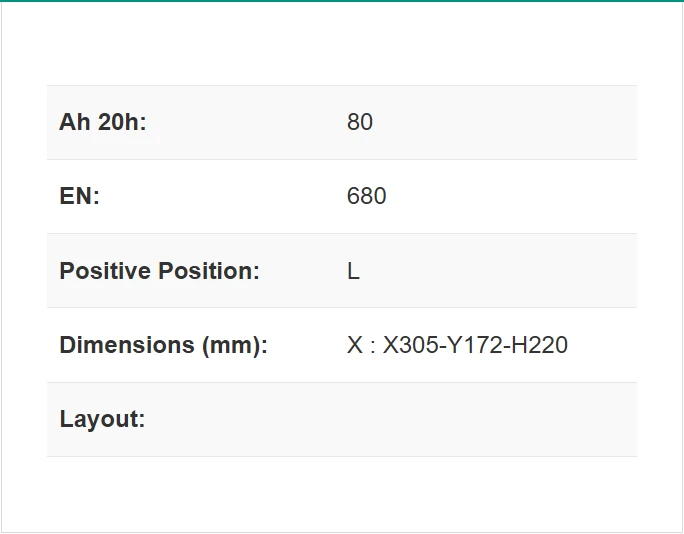
Task: Click the "(mm):" unit text
Action: [235, 345]
